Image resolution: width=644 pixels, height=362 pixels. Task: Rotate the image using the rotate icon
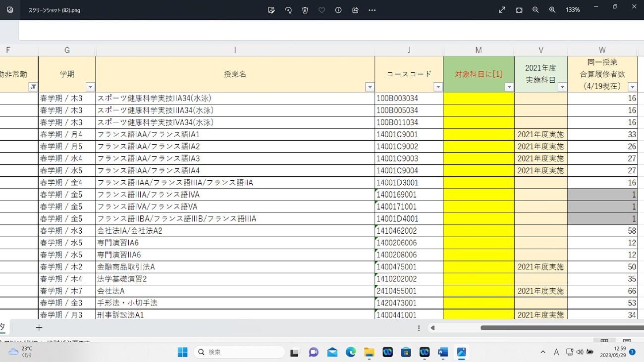pyautogui.click(x=288, y=10)
